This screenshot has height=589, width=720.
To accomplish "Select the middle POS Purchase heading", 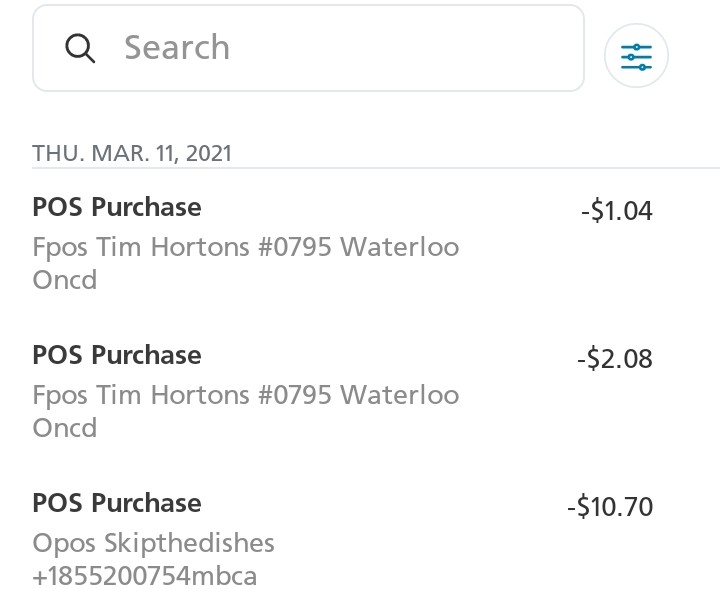I will [x=117, y=355].
